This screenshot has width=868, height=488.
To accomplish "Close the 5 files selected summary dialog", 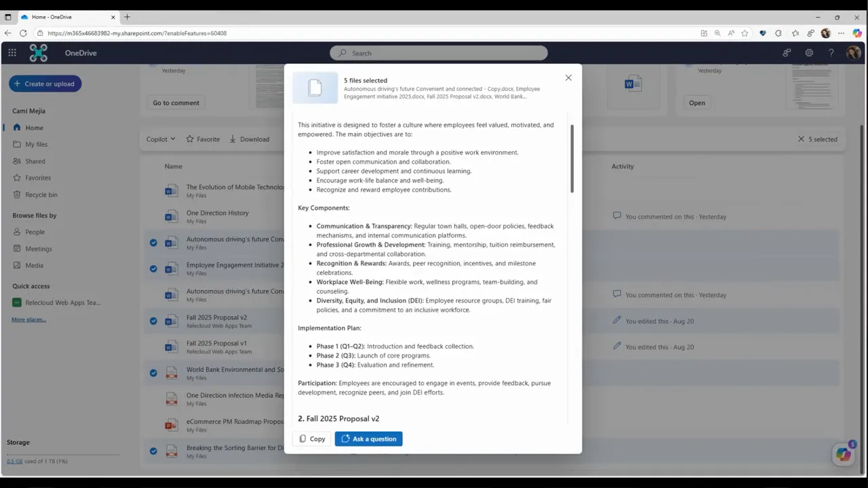I will coord(568,78).
